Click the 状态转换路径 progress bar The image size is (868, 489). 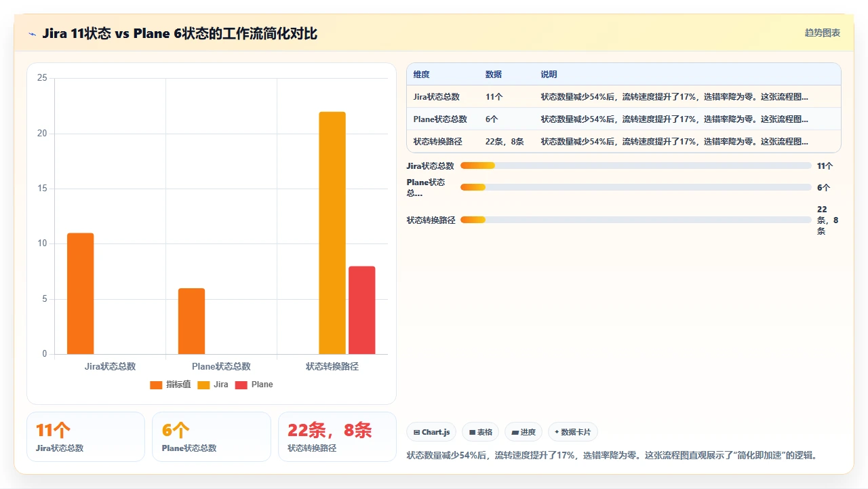(x=636, y=220)
